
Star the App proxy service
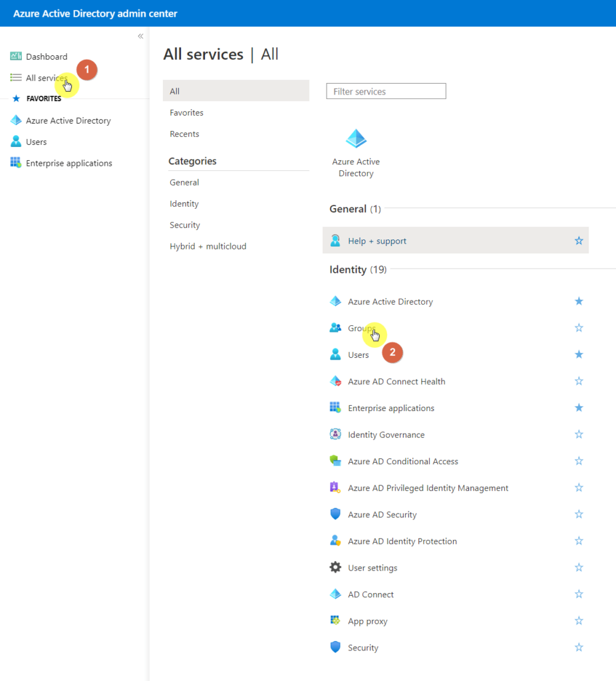point(579,620)
